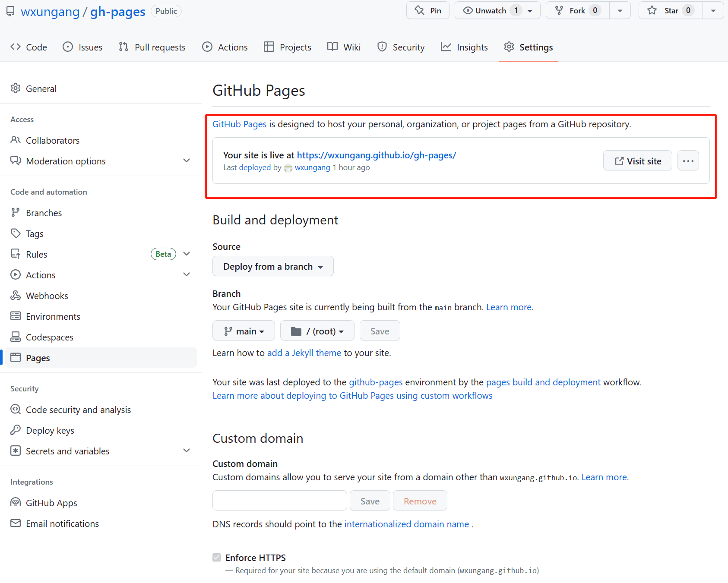The width and height of the screenshot is (728, 583).
Task: Click the wxungang owner link in header
Action: tap(50, 12)
